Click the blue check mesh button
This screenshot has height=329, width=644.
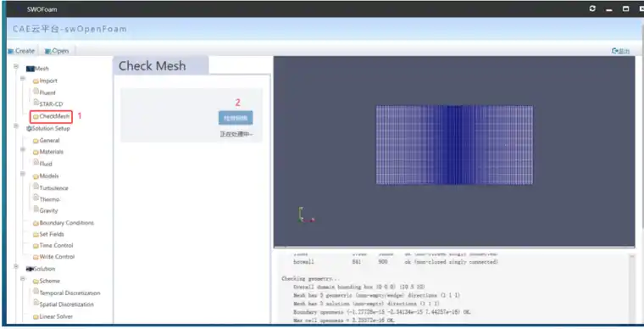[236, 118]
